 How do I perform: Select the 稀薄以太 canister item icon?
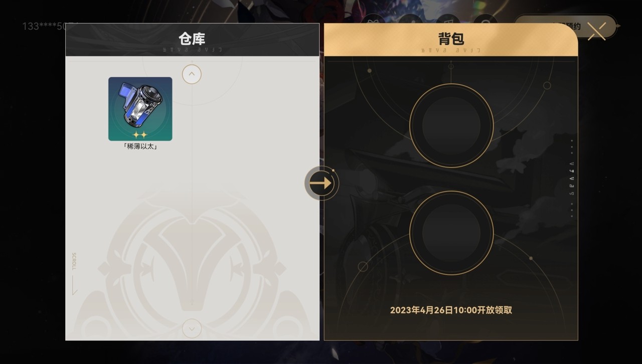[140, 109]
